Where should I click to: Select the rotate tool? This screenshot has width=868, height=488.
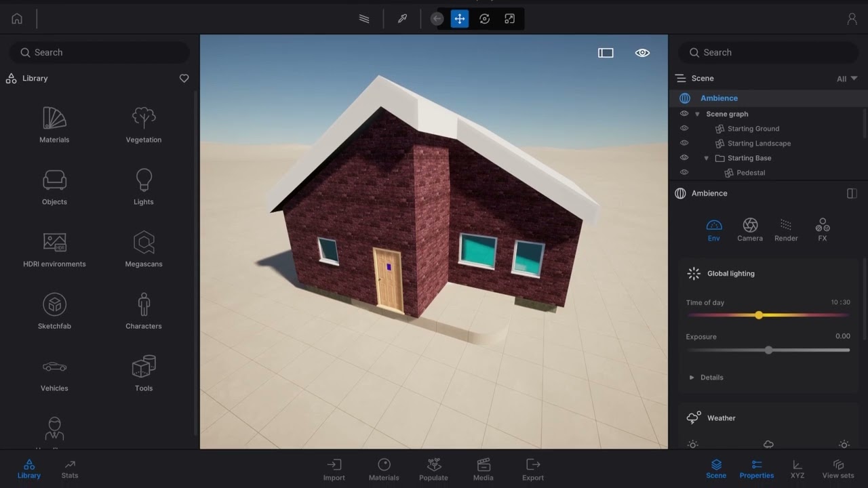coord(484,19)
